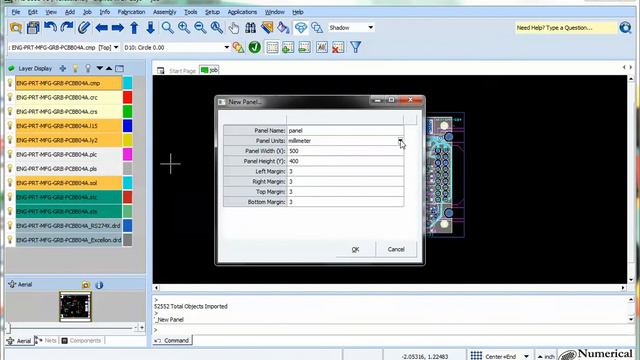
Task: Turn all layers on with lit bulb
Action: [75, 69]
